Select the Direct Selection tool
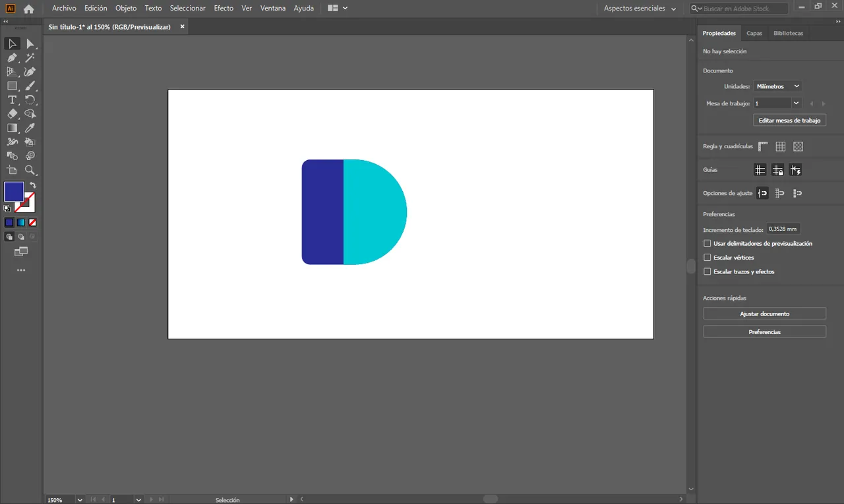 [30, 43]
